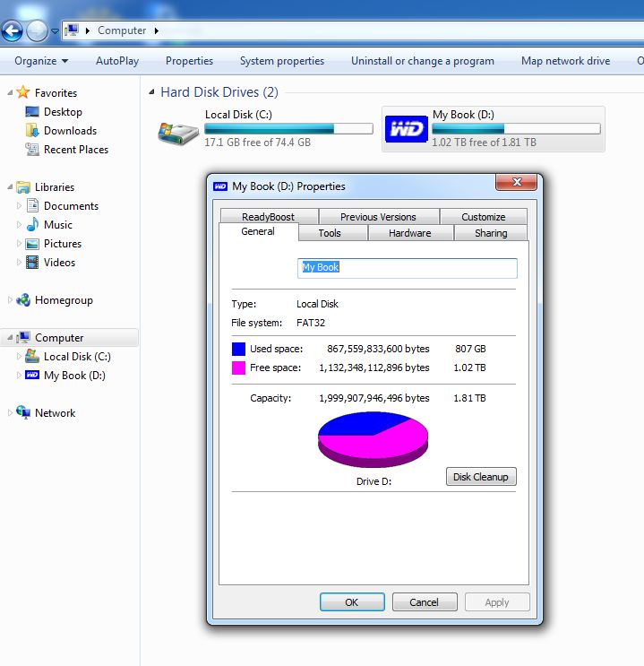
Task: Click the My Book drive label text field
Action: tap(407, 268)
